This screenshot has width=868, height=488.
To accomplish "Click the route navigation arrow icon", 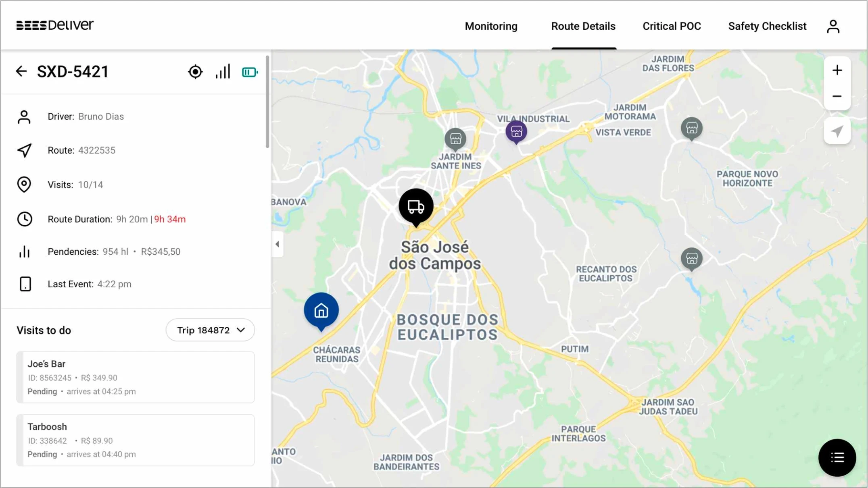I will [x=24, y=150].
